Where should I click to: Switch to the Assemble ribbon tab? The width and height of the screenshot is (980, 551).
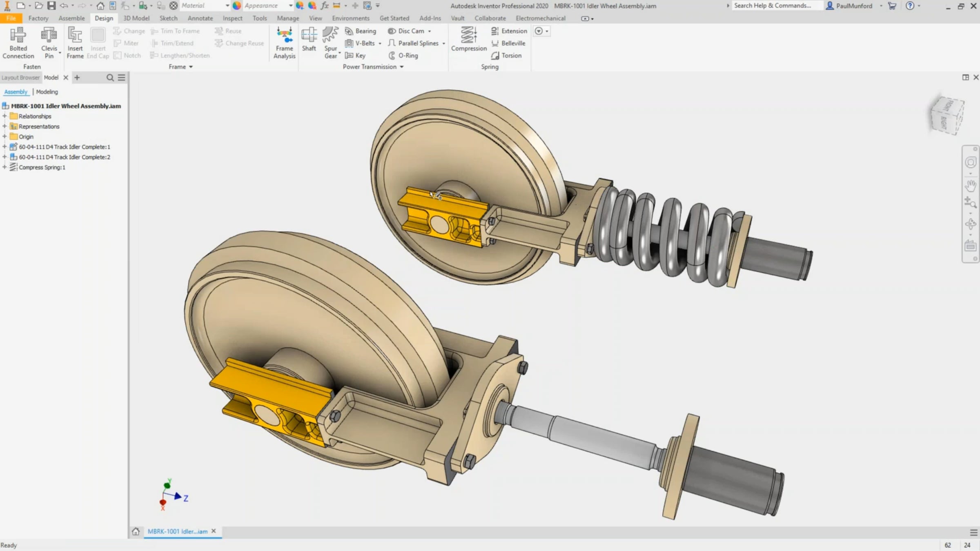coord(71,18)
